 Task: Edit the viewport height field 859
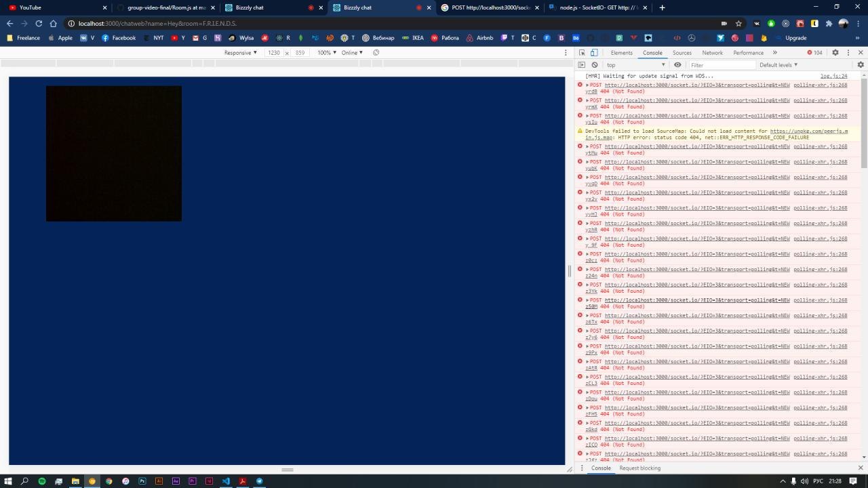[x=300, y=52]
